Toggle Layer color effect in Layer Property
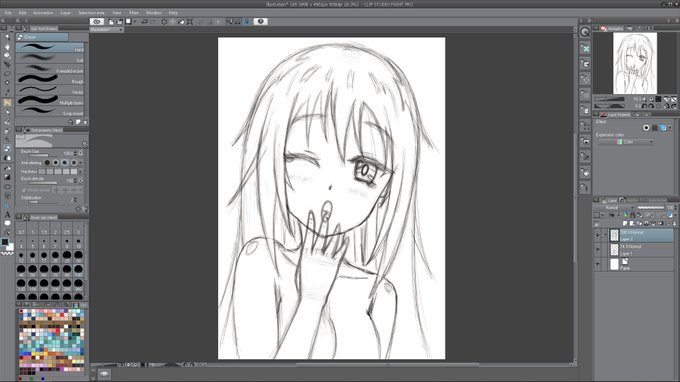Viewport: 680px width, 382px height. pos(663,127)
